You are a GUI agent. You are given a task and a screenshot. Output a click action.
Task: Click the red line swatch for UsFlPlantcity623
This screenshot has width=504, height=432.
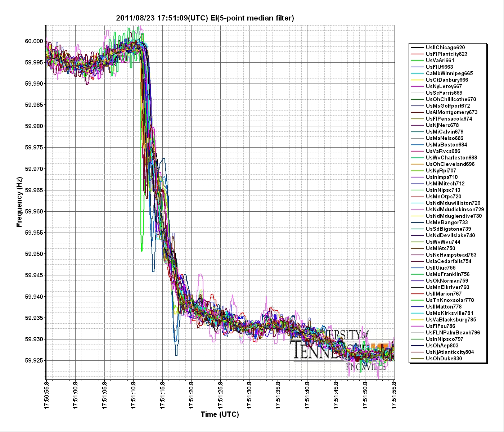(x=417, y=54)
